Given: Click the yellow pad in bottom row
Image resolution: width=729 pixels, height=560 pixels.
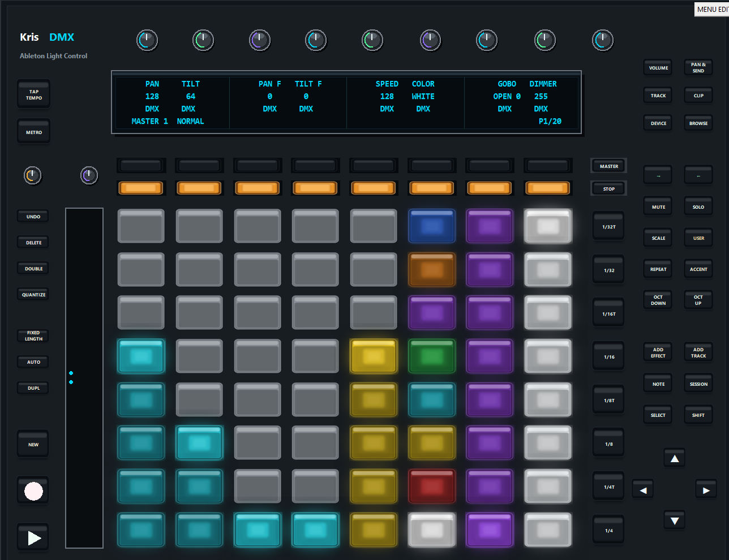Looking at the screenshot, I should click(373, 530).
